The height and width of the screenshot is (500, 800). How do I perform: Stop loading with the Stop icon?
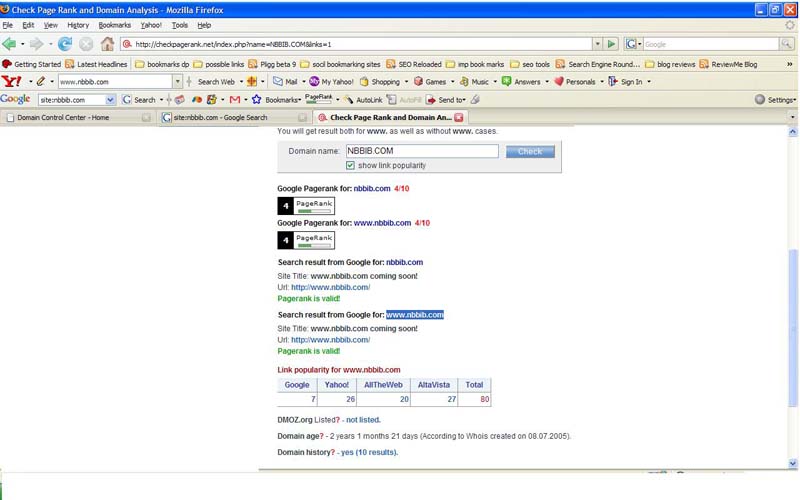pyautogui.click(x=86, y=44)
